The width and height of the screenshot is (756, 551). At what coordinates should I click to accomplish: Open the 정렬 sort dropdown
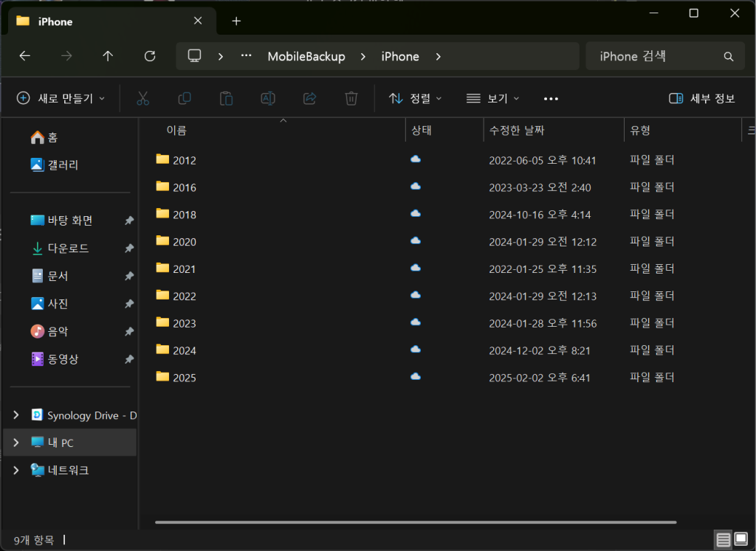(x=415, y=98)
